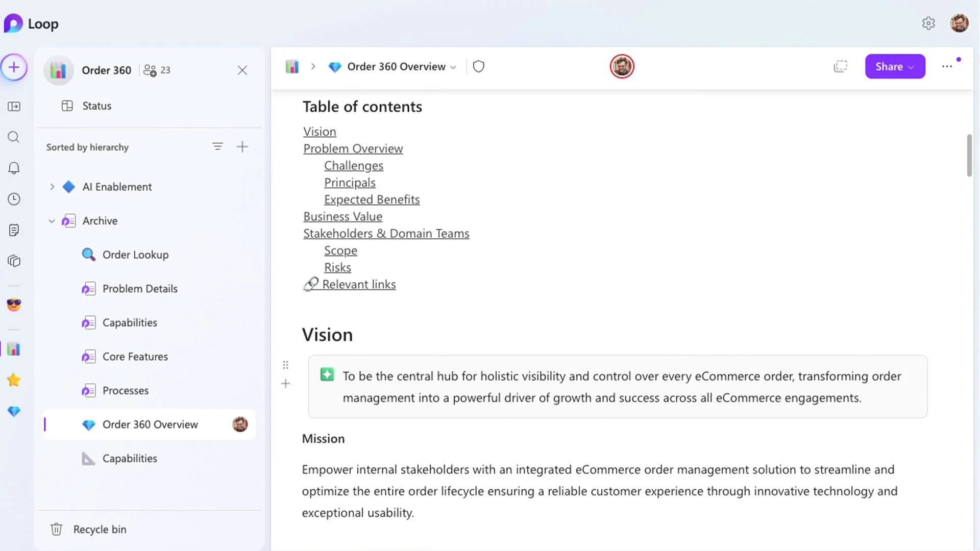
Task: Open the Recent clock icon
Action: click(x=14, y=199)
